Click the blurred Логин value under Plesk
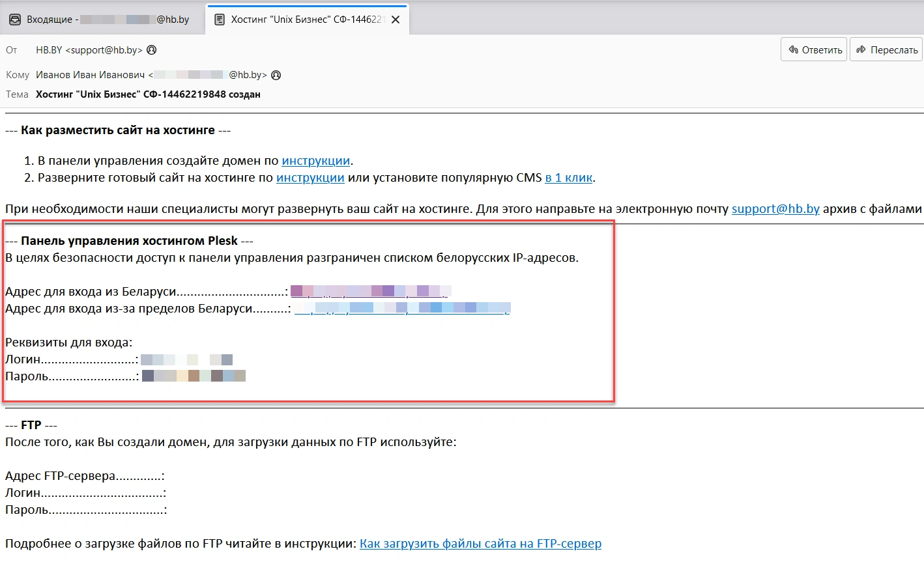This screenshot has height=575, width=924. click(x=186, y=359)
